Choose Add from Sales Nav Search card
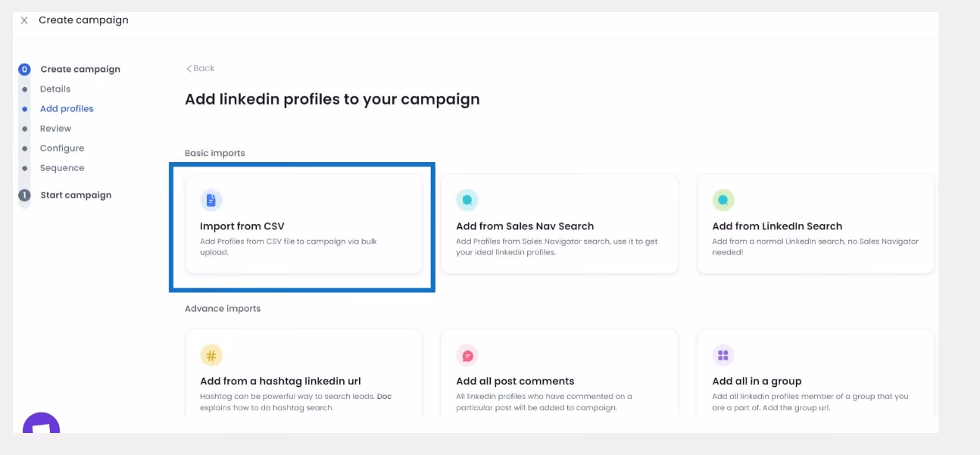 pos(559,224)
